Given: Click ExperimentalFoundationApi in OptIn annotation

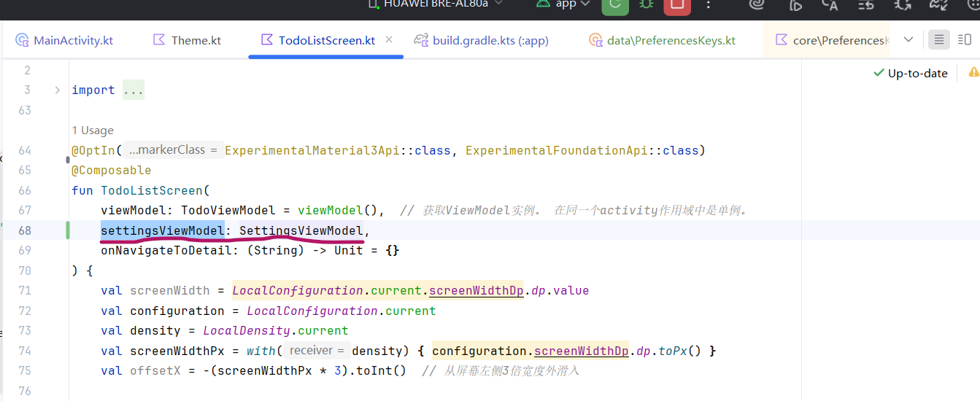Looking at the screenshot, I should 557,150.
